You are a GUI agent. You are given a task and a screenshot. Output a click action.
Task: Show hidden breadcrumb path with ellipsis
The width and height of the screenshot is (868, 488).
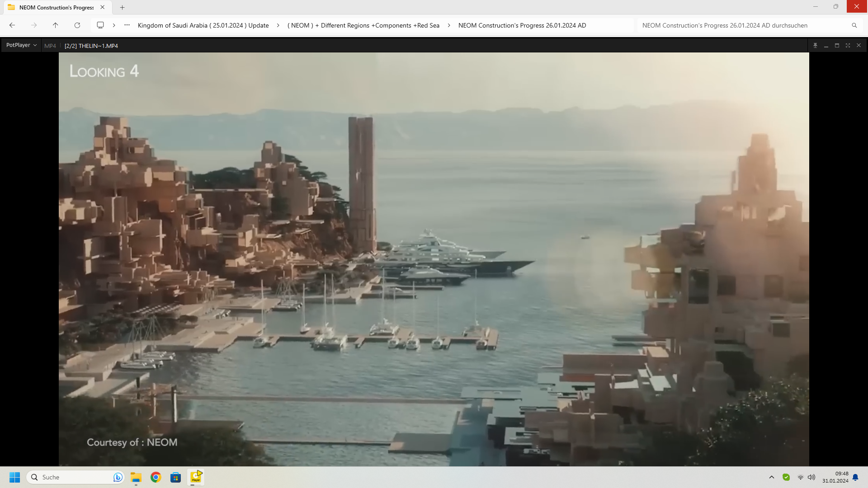(x=127, y=25)
